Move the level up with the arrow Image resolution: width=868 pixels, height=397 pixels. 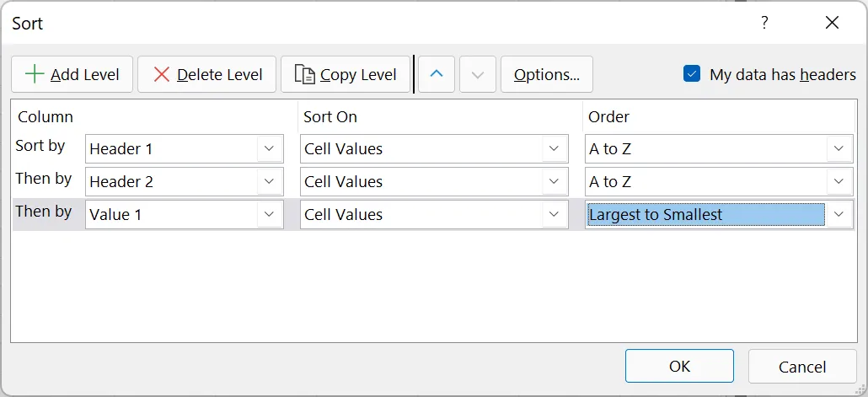click(x=437, y=74)
